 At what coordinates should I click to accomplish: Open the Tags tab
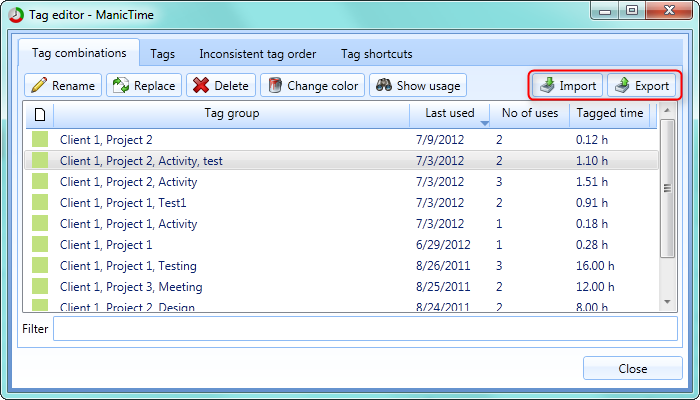coord(162,54)
